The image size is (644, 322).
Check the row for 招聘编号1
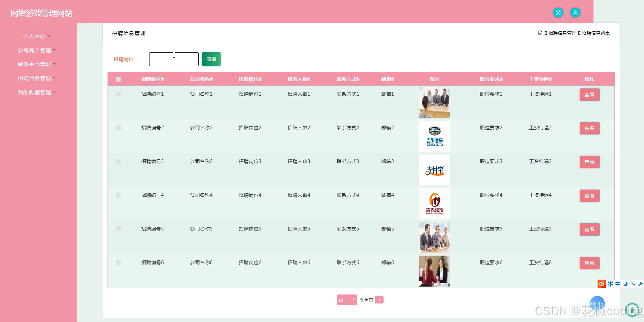(x=118, y=94)
